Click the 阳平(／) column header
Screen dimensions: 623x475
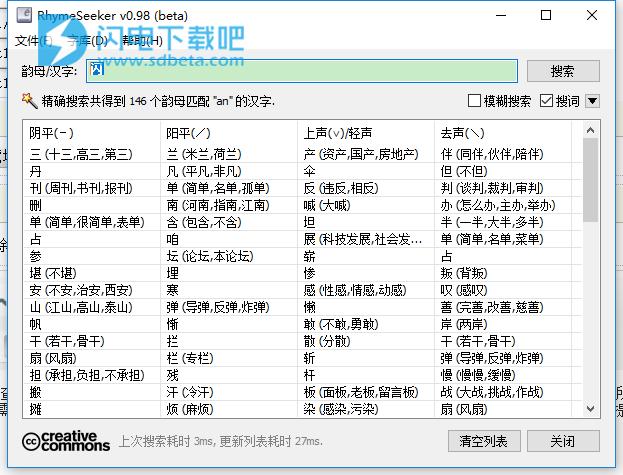click(x=188, y=133)
